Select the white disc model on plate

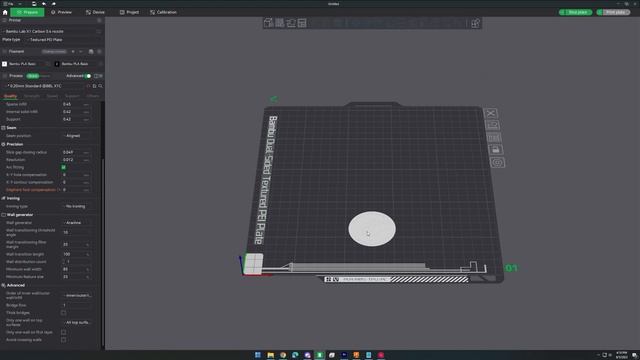click(x=372, y=229)
